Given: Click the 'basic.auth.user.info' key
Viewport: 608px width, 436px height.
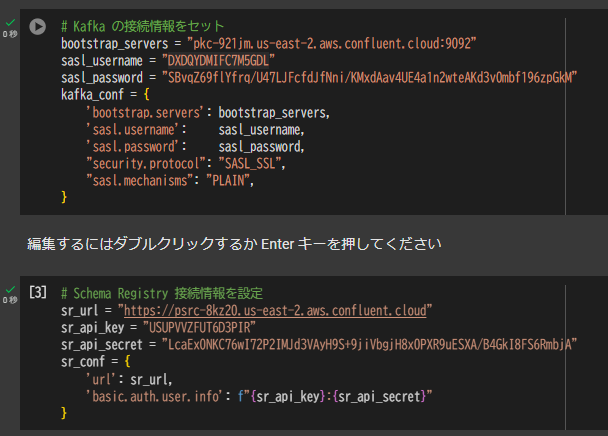Looking at the screenshot, I should click(154, 396).
